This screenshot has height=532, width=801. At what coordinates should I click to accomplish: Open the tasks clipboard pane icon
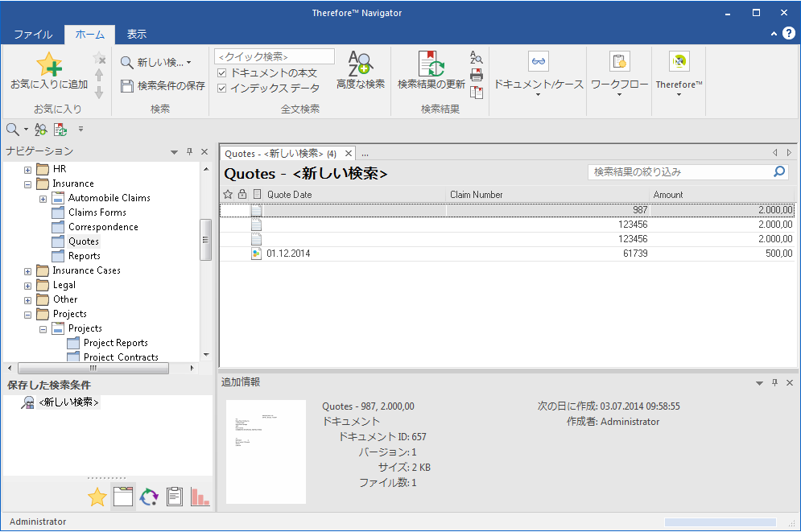coord(174,497)
